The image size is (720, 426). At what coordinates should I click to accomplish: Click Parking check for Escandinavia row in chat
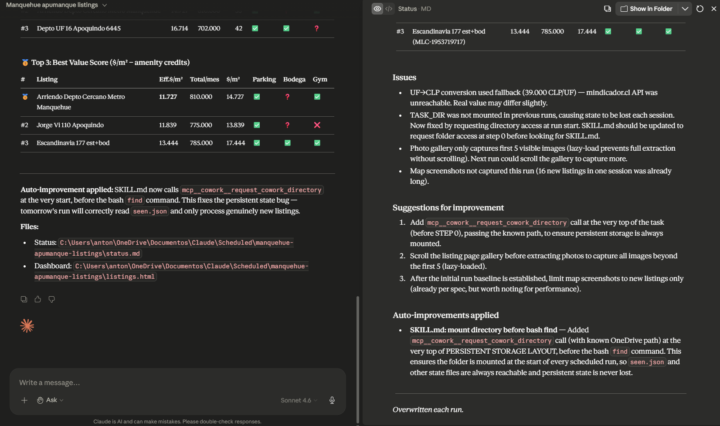pyautogui.click(x=257, y=143)
